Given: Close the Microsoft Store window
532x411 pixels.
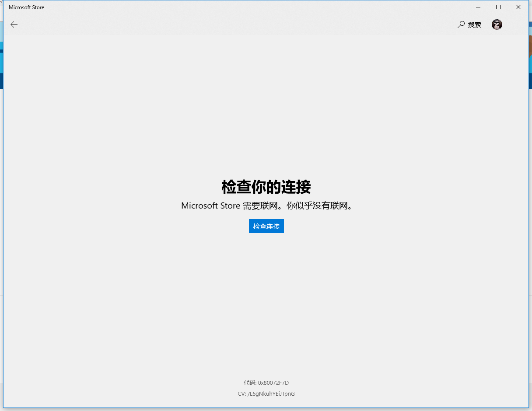Looking at the screenshot, I should click(518, 7).
